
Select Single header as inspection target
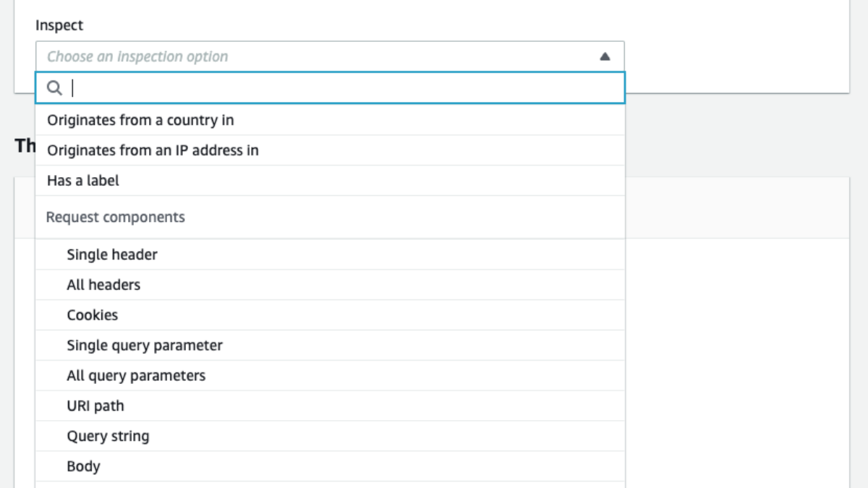(110, 254)
